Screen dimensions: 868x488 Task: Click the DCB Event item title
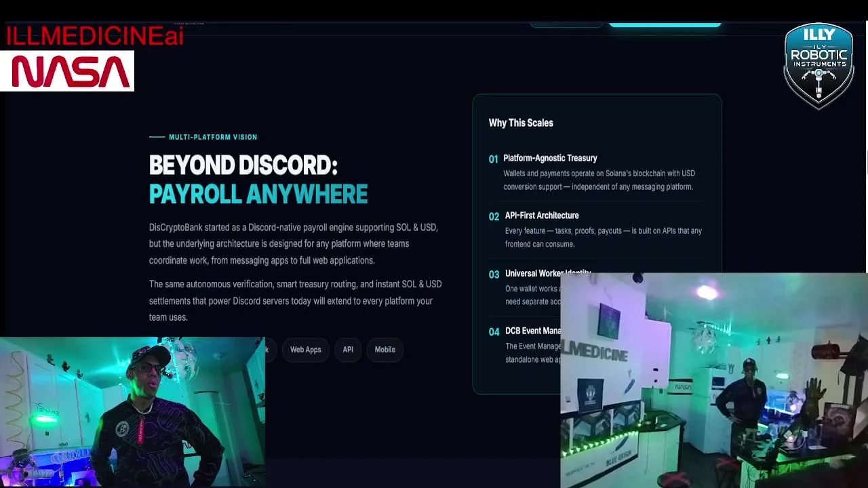click(533, 331)
